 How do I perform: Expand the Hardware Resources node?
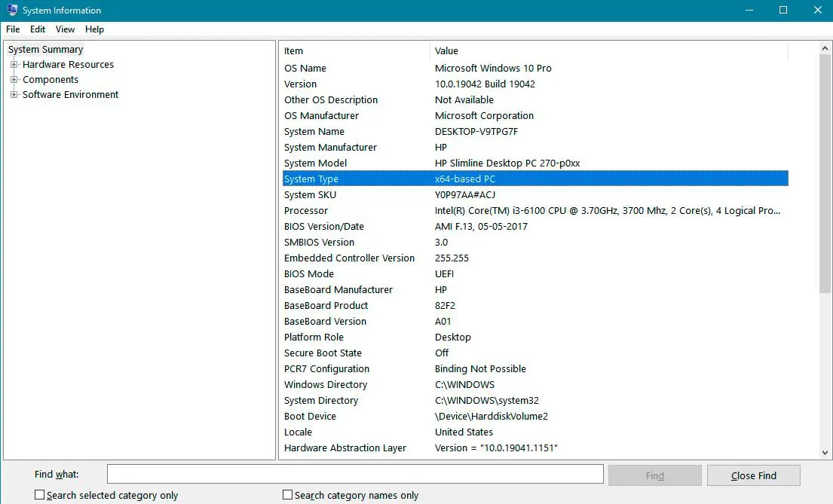pos(14,64)
